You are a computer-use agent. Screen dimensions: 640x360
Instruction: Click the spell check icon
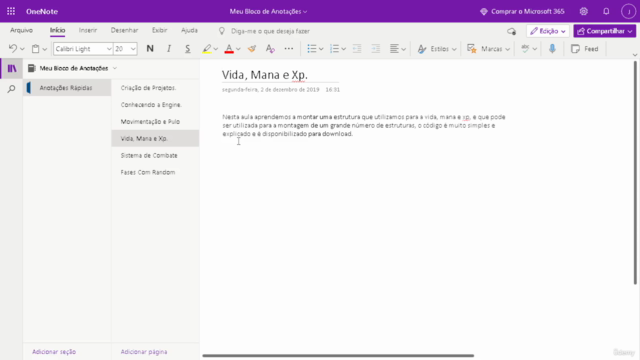coord(525,49)
